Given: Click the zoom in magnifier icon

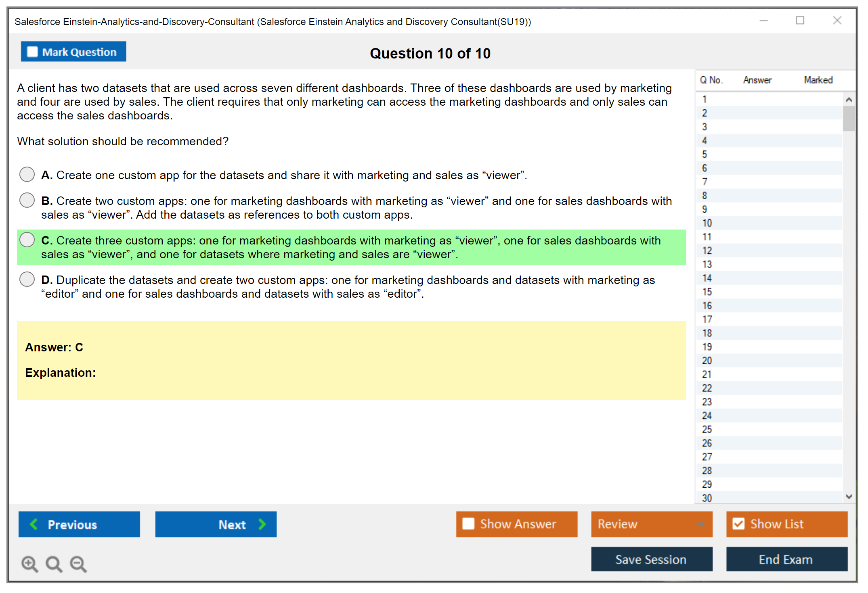Looking at the screenshot, I should pos(29,564).
